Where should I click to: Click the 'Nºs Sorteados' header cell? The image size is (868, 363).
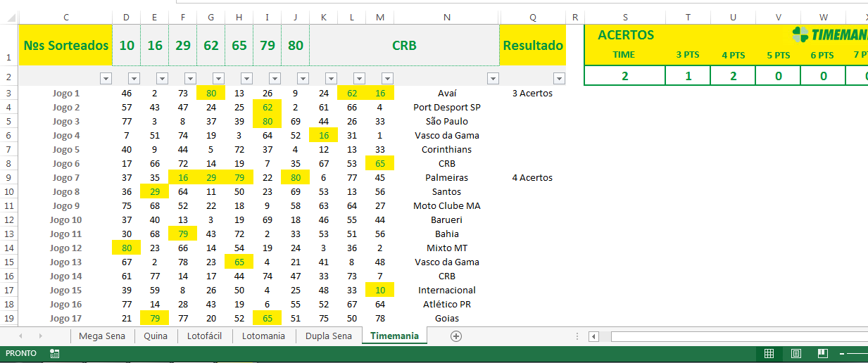(66, 45)
